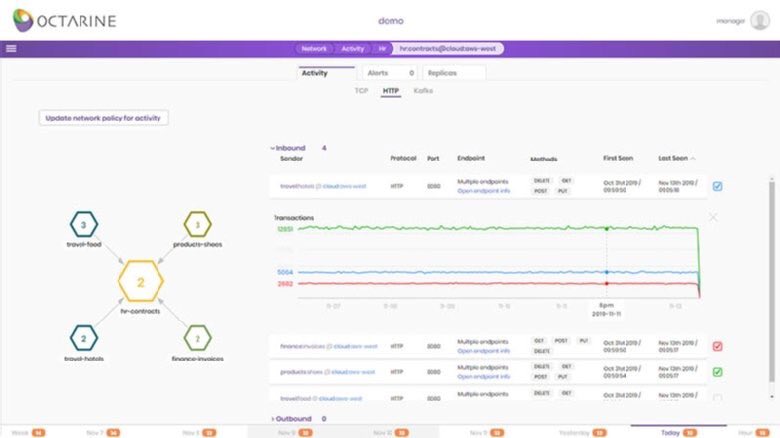The image size is (780, 438).
Task: Select Hour in the bottom timeline
Action: pos(754,433)
